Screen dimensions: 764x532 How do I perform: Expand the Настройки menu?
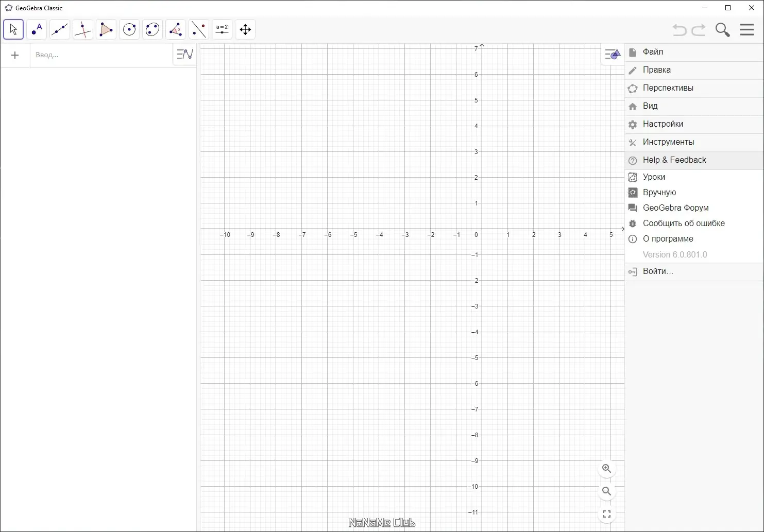[694, 124]
